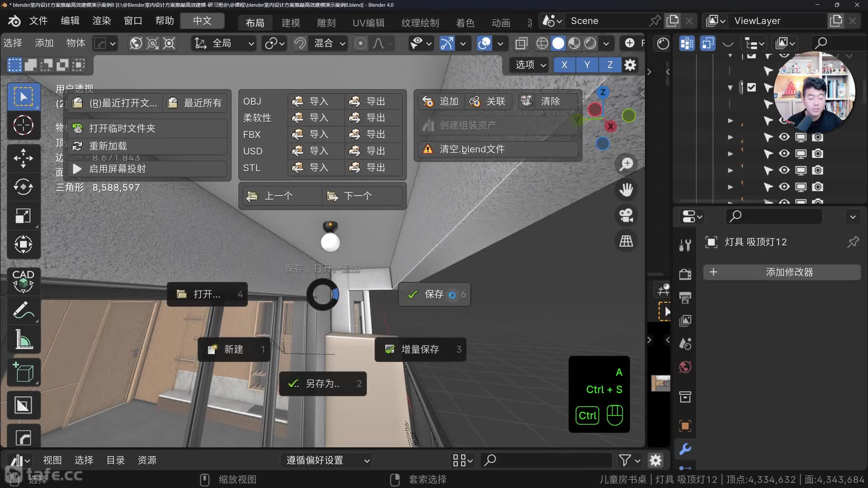Choose the Scale tool

(23, 216)
